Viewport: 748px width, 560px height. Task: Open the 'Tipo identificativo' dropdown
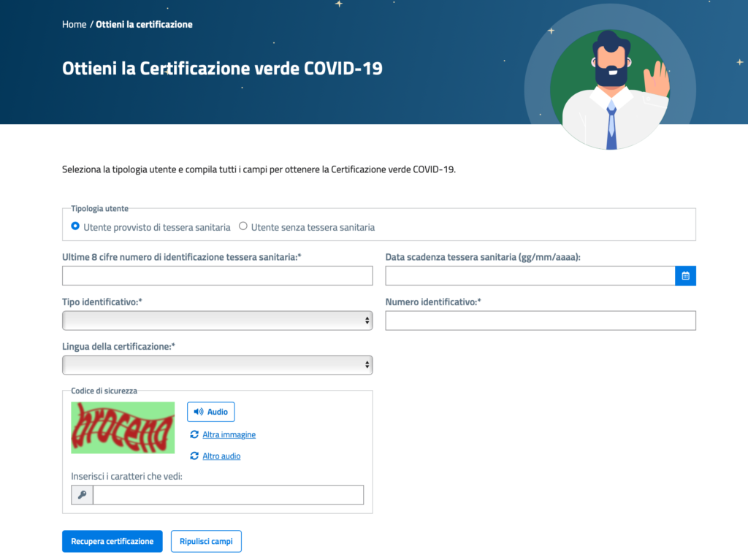tap(217, 321)
